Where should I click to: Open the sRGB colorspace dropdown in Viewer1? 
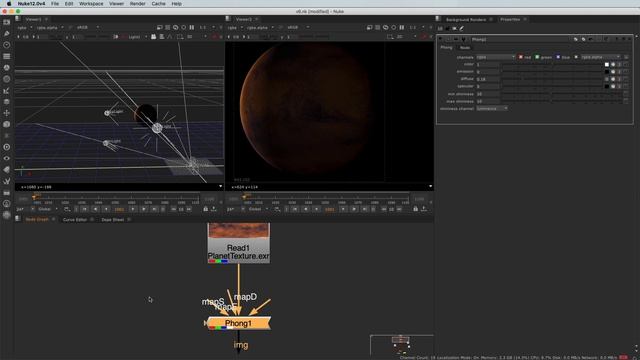(88, 27)
